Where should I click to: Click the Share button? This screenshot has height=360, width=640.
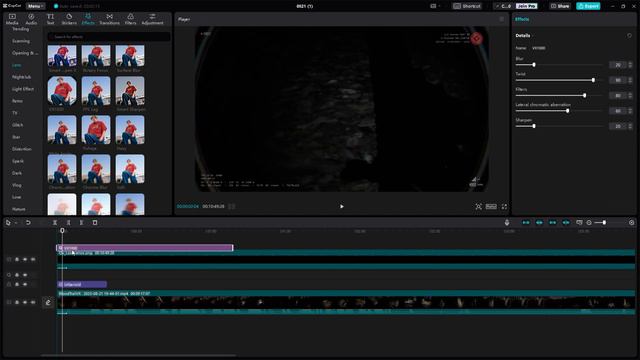560,6
